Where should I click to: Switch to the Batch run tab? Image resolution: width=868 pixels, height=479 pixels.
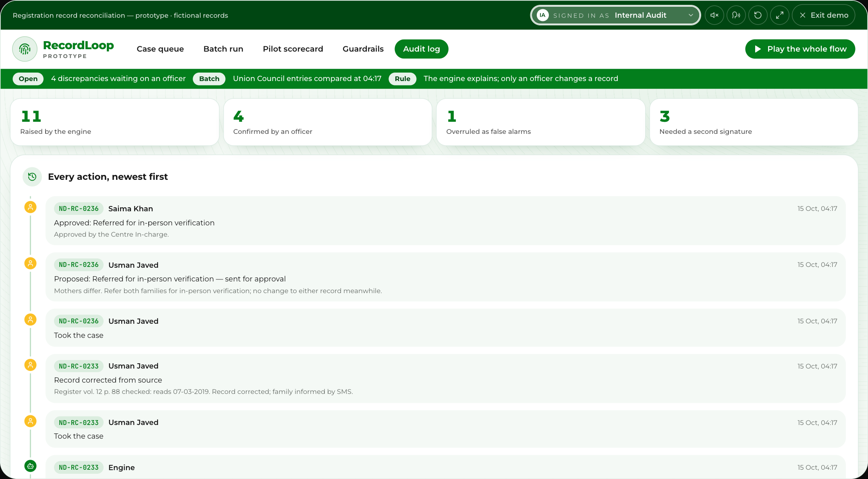click(x=223, y=49)
